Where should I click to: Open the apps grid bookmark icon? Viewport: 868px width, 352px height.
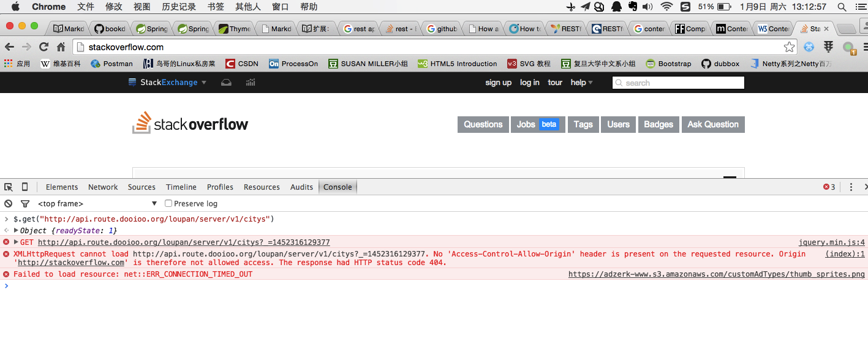tap(8, 63)
